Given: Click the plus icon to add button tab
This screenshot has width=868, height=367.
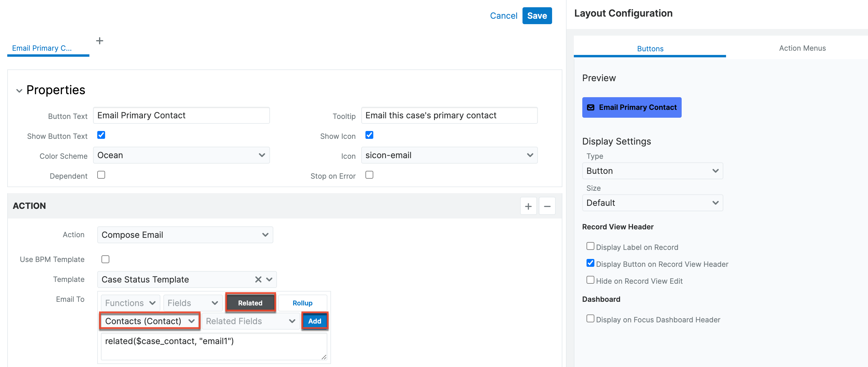Looking at the screenshot, I should 99,41.
